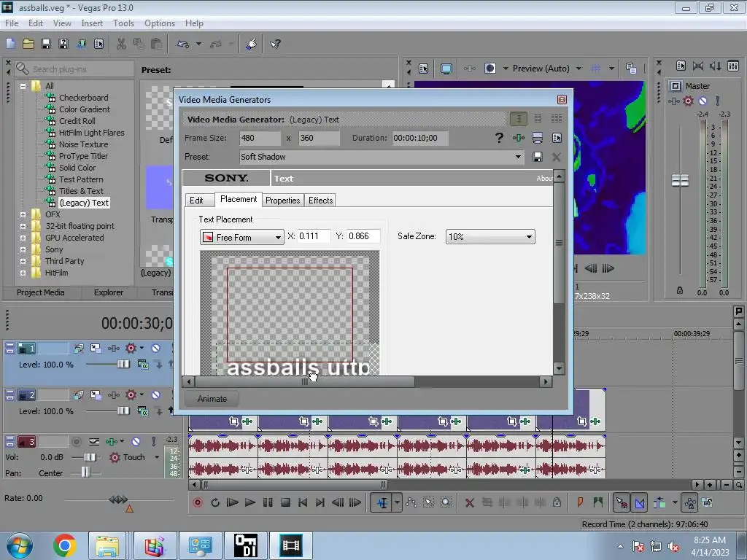Expand the OFX folder

(x=23, y=215)
